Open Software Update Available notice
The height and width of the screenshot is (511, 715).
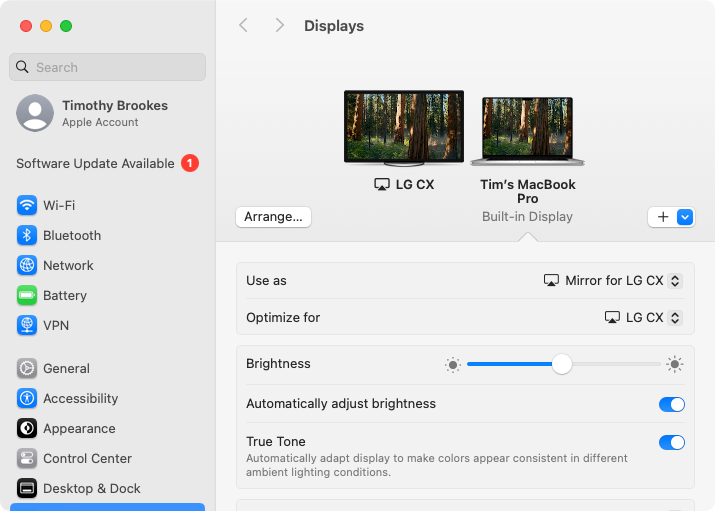[107, 163]
